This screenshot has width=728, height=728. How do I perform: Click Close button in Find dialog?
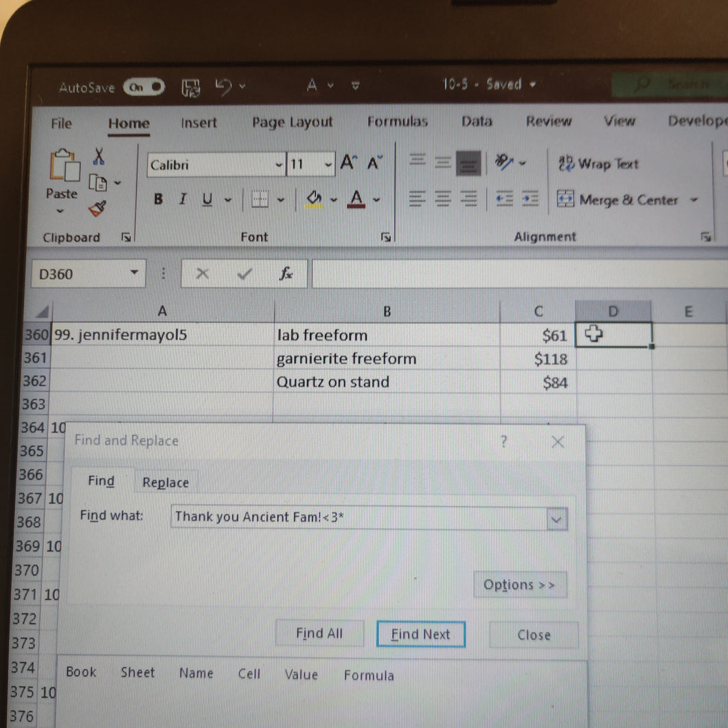point(534,635)
